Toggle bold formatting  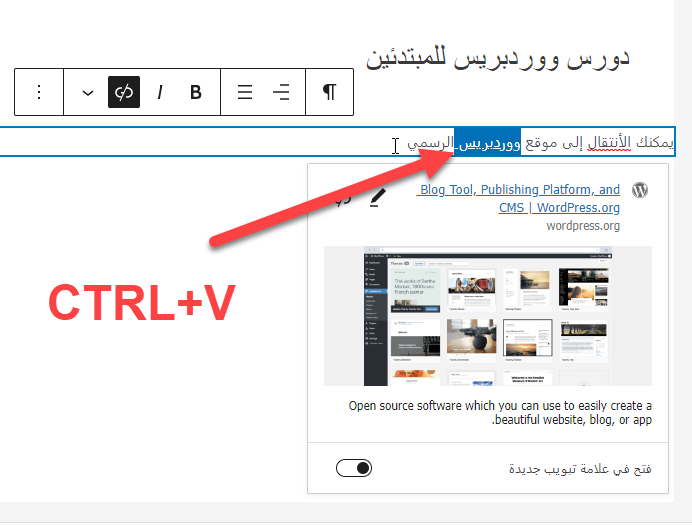pos(196,92)
